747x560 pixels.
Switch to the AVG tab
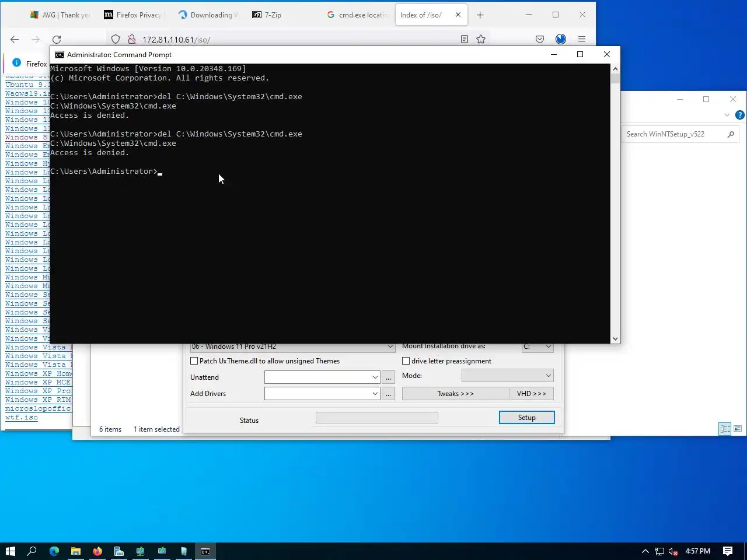[x=61, y=15]
